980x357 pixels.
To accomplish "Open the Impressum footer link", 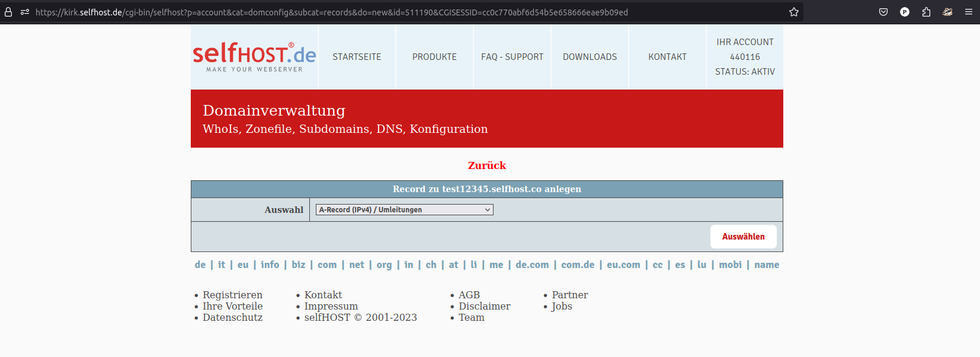I will pos(331,306).
